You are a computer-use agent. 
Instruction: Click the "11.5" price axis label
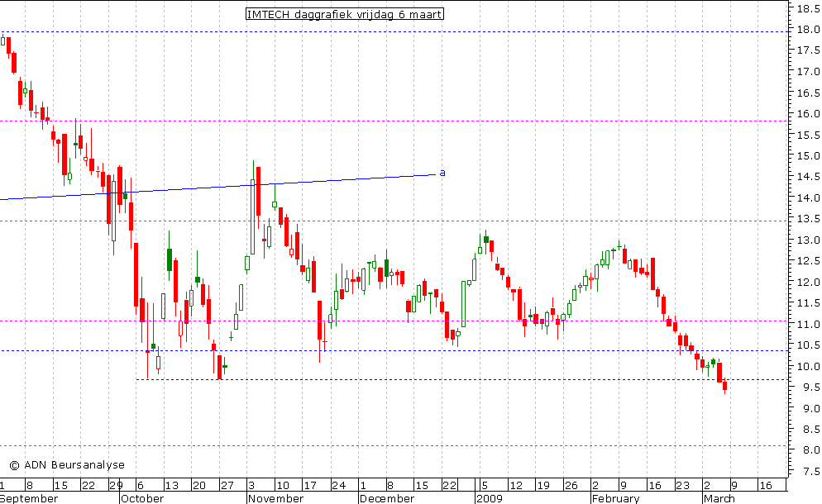809,303
